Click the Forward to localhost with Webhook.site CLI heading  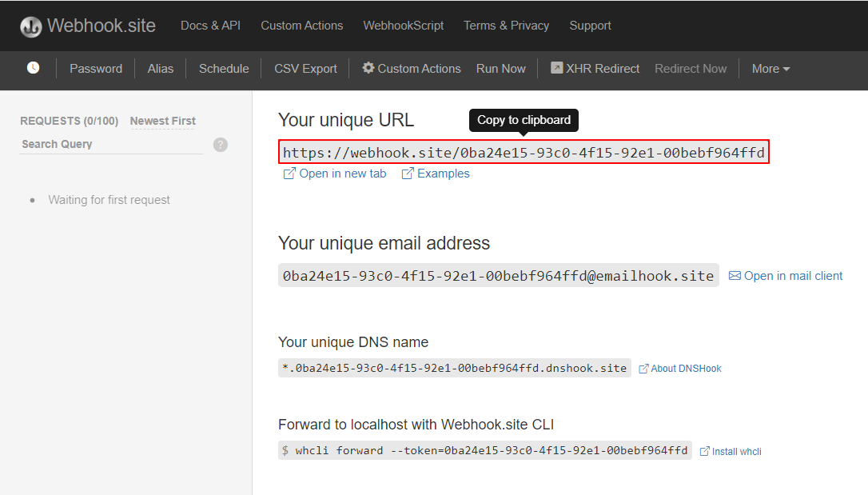416,425
